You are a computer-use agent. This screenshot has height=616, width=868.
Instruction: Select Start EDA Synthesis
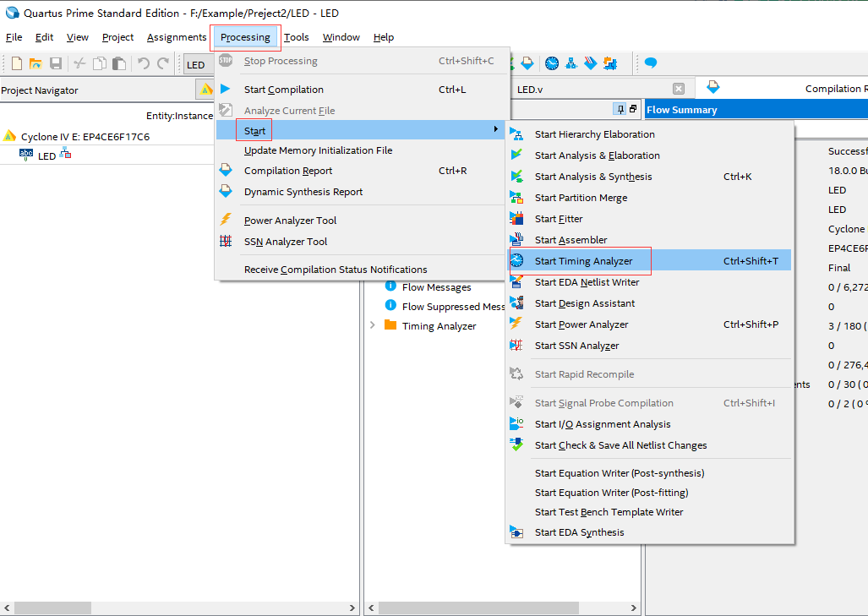tap(650, 532)
